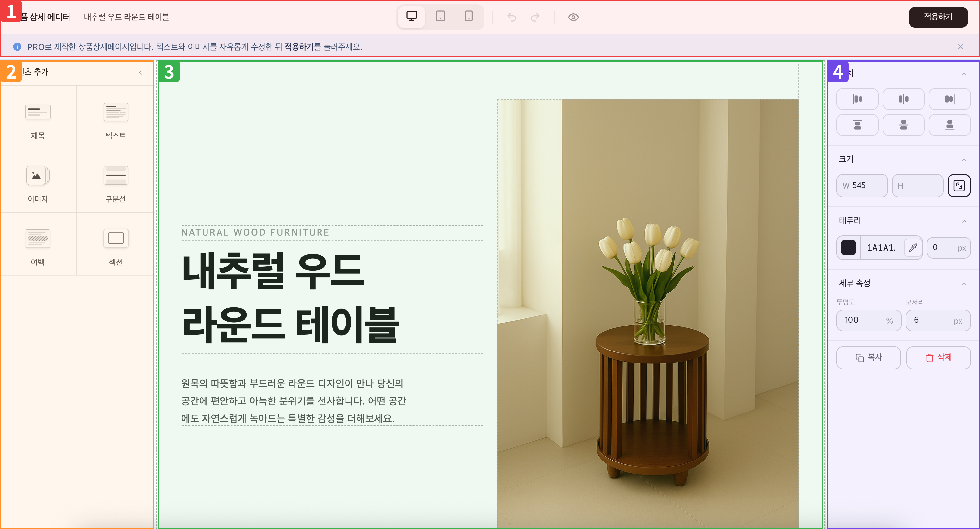Add a 구분선 divider block

[x=116, y=181]
